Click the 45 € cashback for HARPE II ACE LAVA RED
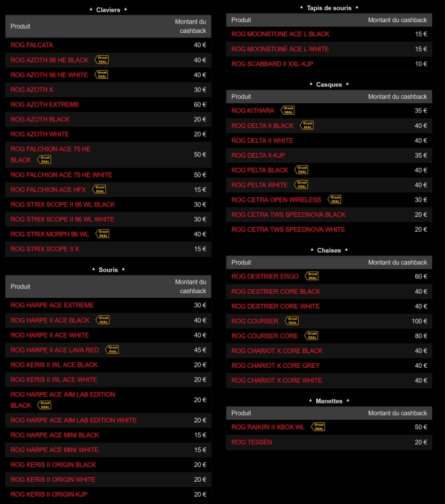 point(200,350)
